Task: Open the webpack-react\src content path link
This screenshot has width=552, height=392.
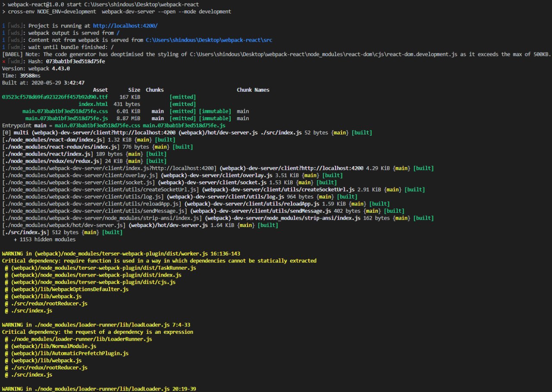Action: click(209, 40)
